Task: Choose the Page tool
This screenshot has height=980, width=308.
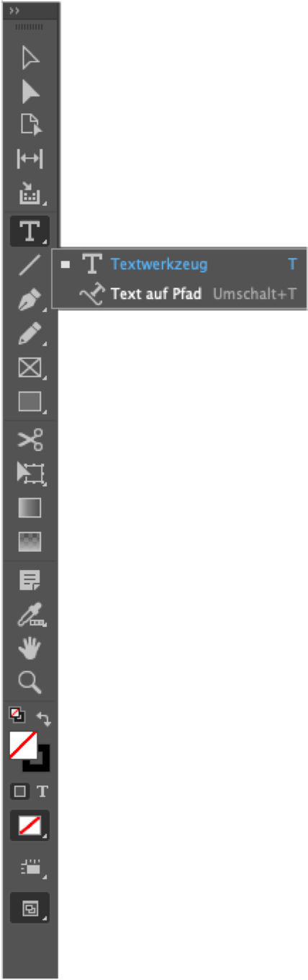Action: (30, 125)
